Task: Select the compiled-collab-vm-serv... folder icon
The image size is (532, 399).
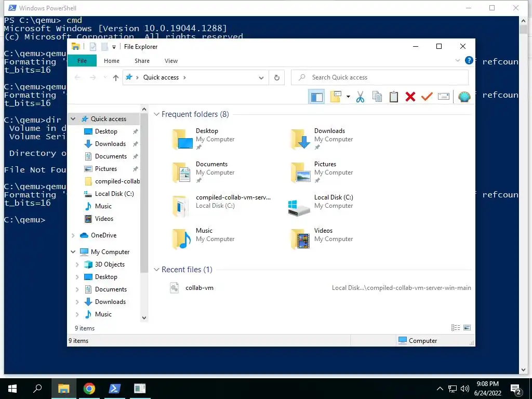Action: click(x=180, y=206)
